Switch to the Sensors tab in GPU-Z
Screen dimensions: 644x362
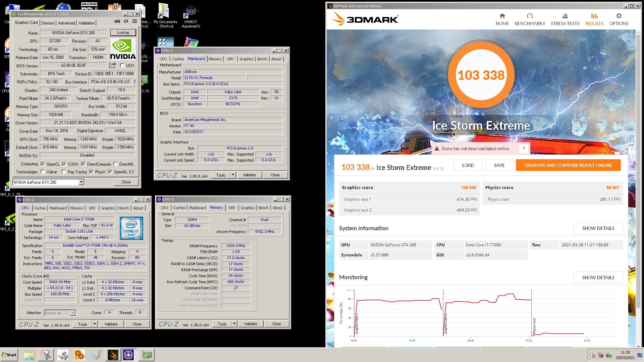48,23
